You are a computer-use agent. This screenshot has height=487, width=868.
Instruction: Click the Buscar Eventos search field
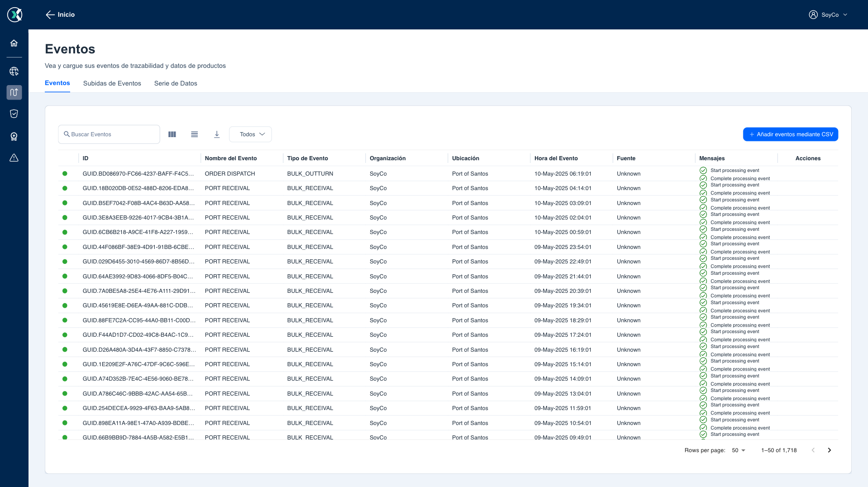pyautogui.click(x=109, y=134)
